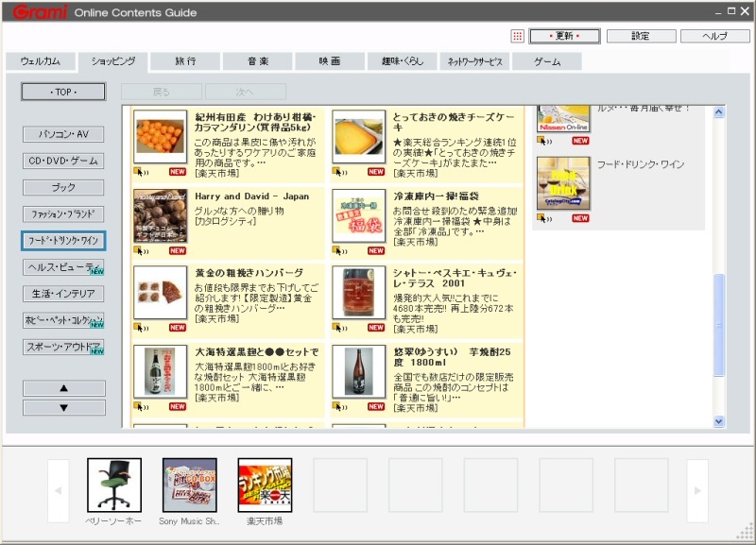Open the ヘルプ help button
Image resolution: width=756 pixels, height=545 pixels.
tap(714, 36)
